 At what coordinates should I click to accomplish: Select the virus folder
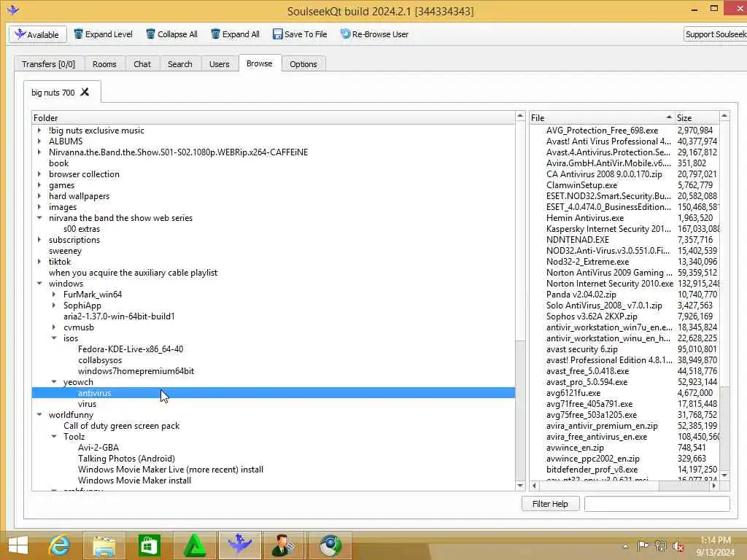pos(88,404)
